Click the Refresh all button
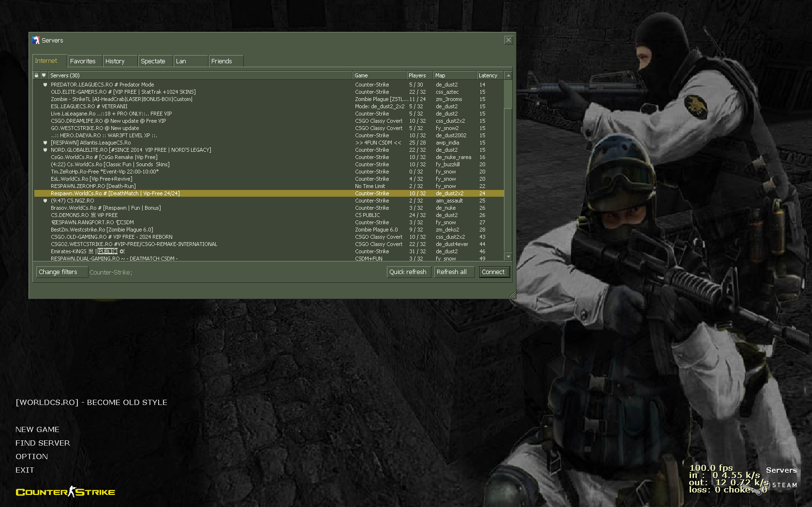The height and width of the screenshot is (507, 812). (x=454, y=272)
